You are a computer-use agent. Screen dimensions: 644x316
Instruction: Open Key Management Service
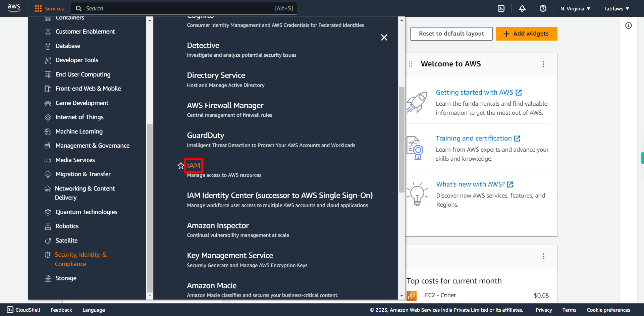230,255
